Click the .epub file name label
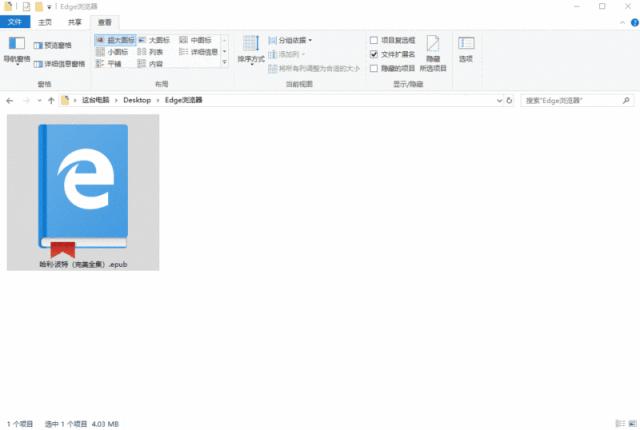Image resolution: width=640 pixels, height=430 pixels. pyautogui.click(x=83, y=264)
